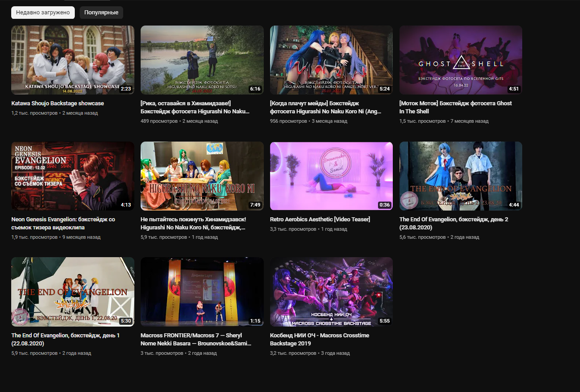Click the 5:24 duration badge
Screen dimensions: 580x392
click(385, 89)
